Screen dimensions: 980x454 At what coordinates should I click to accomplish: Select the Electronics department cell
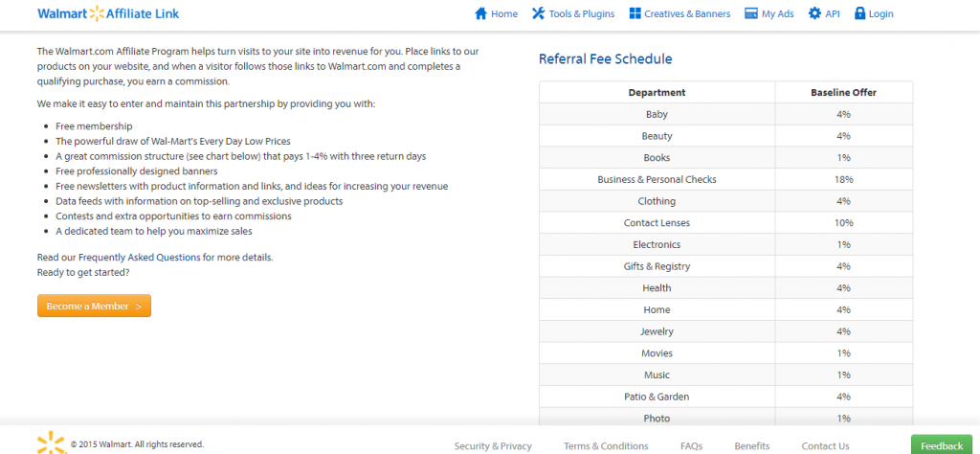coord(657,244)
